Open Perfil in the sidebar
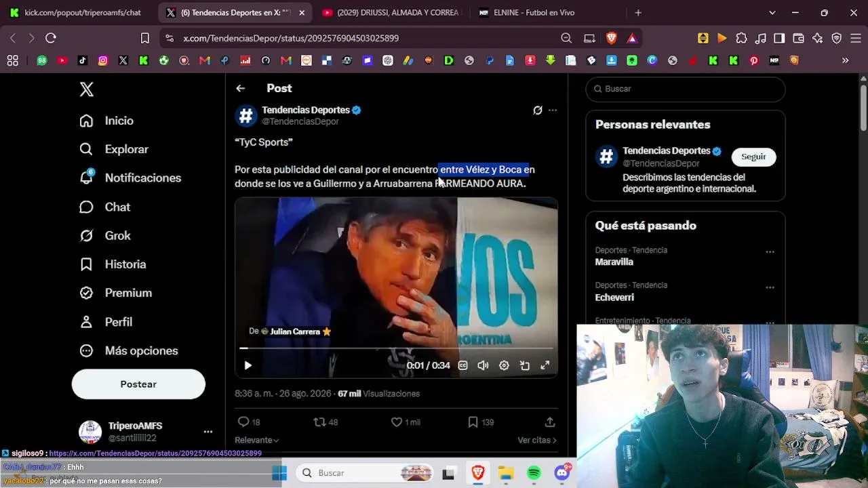This screenshot has width=868, height=488. pos(106,322)
